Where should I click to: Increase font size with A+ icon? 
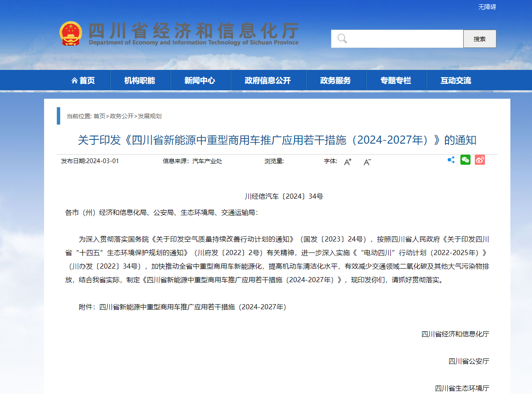tap(348, 161)
